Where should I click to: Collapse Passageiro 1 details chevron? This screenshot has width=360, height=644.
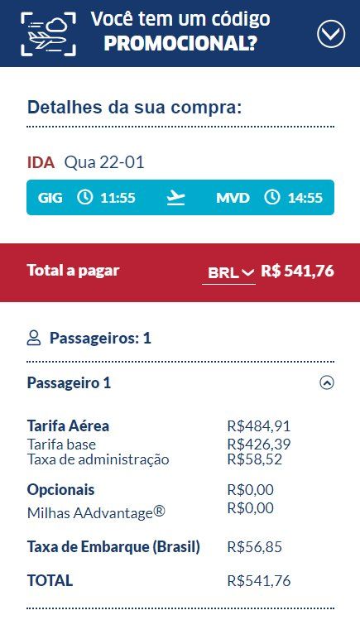point(327,383)
